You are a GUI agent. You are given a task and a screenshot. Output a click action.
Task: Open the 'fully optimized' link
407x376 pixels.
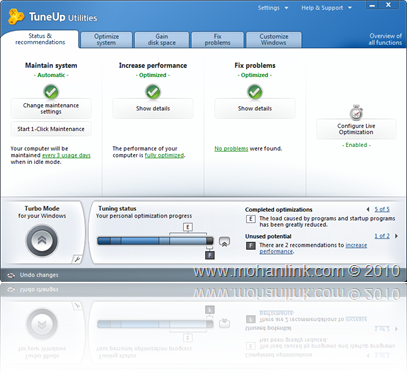pos(164,155)
